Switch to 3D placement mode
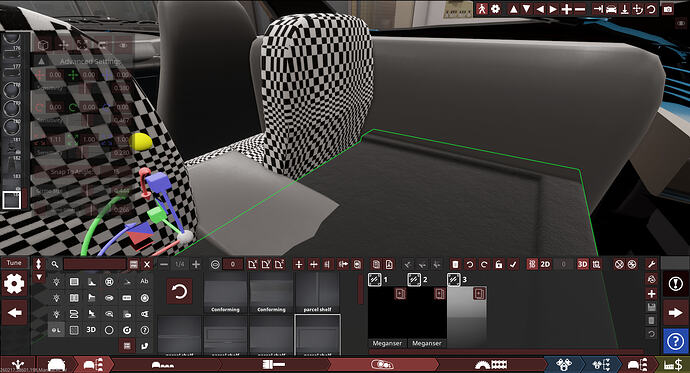This screenshot has width=690, height=373. click(x=583, y=264)
